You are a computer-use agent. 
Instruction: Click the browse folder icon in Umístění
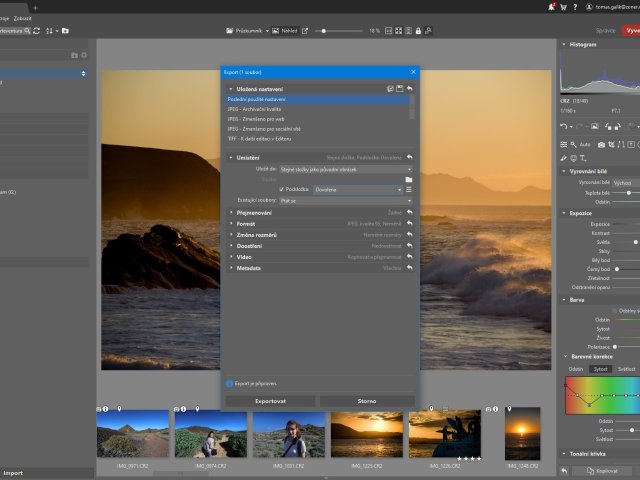click(409, 180)
